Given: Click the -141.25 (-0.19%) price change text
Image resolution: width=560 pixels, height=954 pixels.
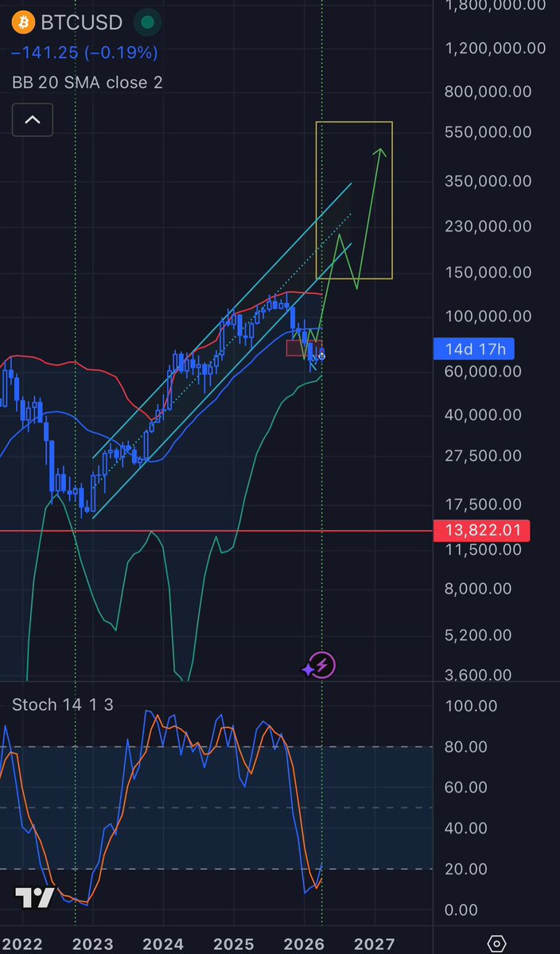Looking at the screenshot, I should (84, 53).
